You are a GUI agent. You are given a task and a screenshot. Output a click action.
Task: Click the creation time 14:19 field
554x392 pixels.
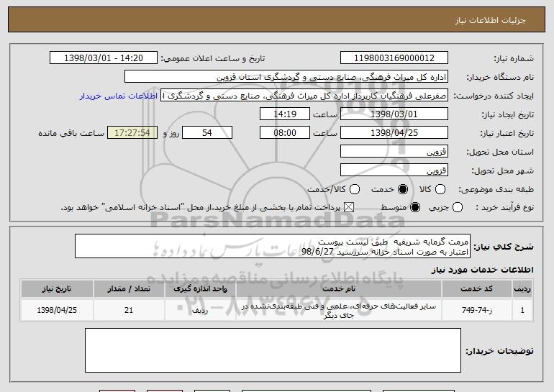285,114
